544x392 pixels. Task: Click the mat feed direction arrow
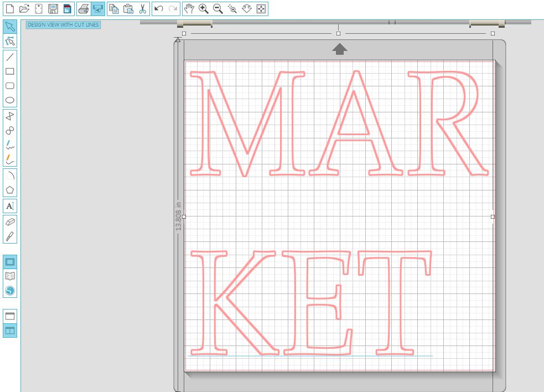point(340,49)
